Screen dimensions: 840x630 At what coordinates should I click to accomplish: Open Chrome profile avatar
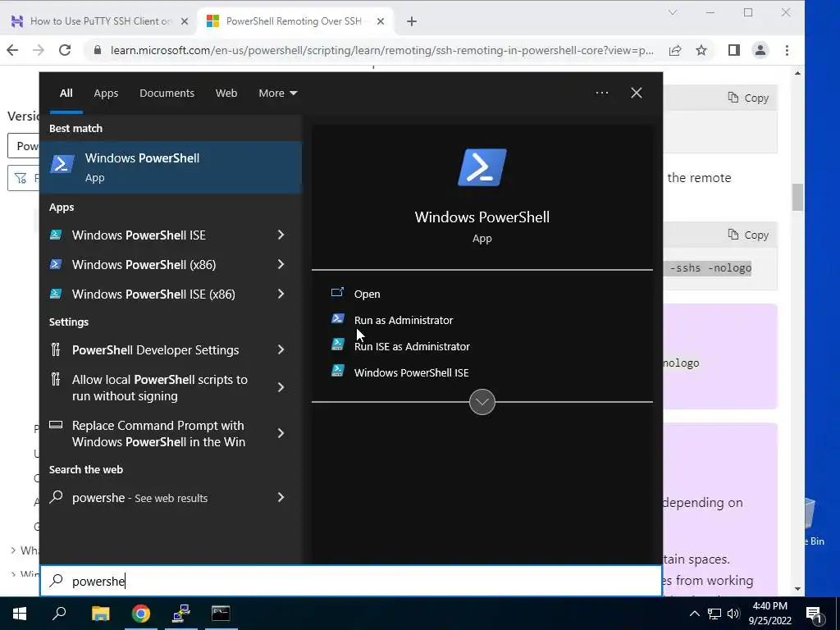pyautogui.click(x=760, y=50)
